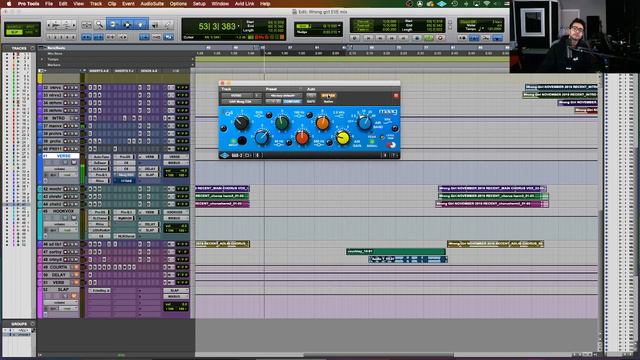The width and height of the screenshot is (640, 360).
Task: Open the File menu
Action: 49,4
